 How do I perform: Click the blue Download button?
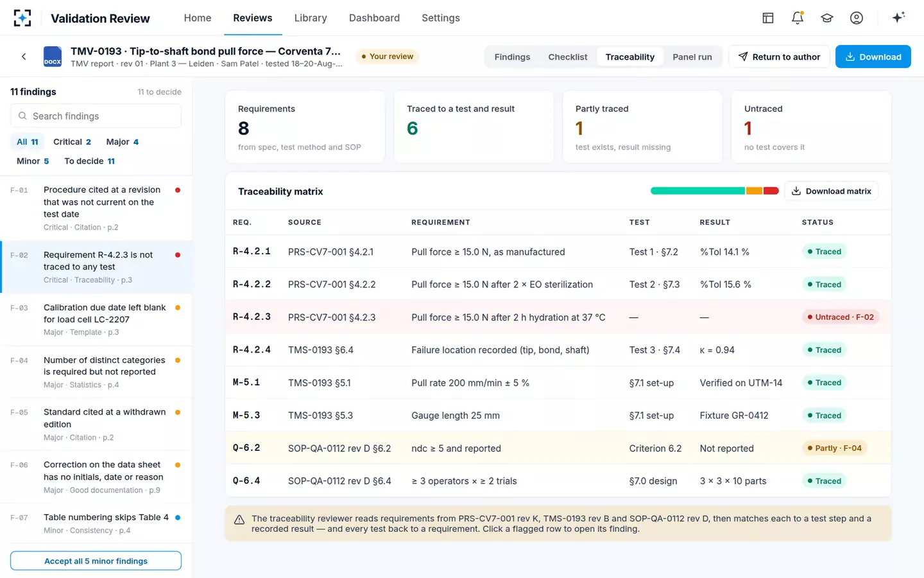873,57
